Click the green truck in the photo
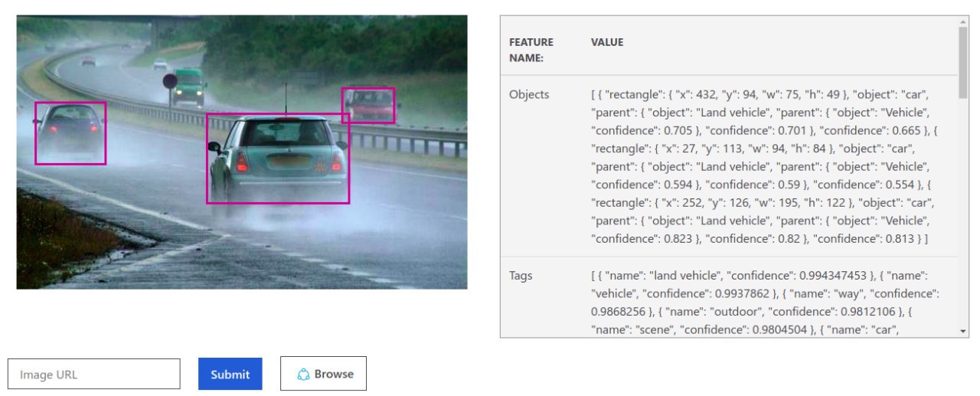980x396 pixels. coord(188,87)
